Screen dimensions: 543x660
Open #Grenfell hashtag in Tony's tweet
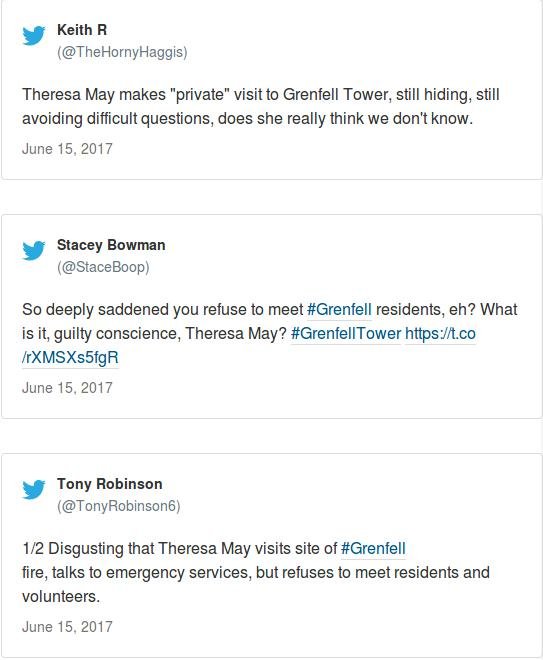pos(373,548)
